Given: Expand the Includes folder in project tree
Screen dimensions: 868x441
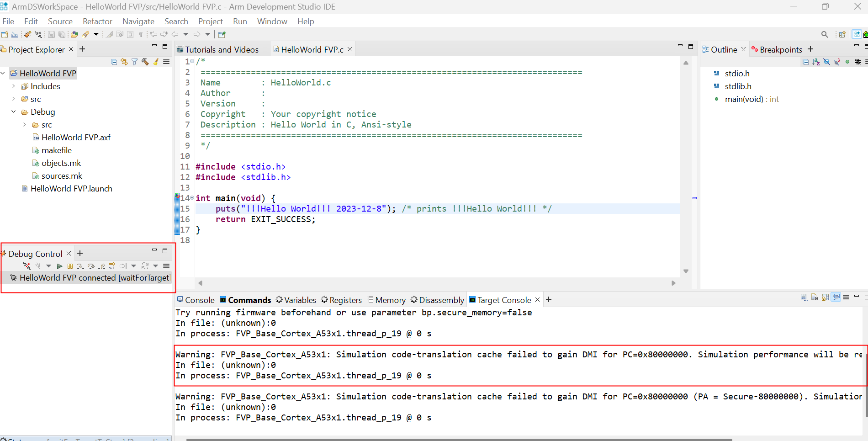Looking at the screenshot, I should click(x=14, y=86).
